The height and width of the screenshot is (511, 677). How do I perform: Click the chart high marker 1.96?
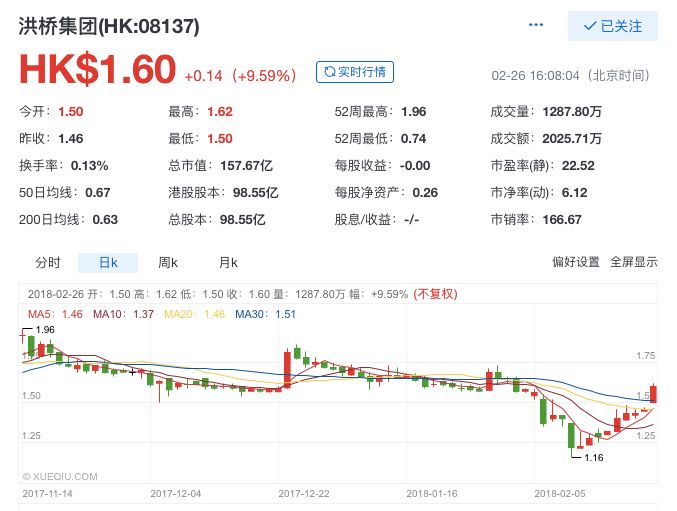tap(45, 330)
